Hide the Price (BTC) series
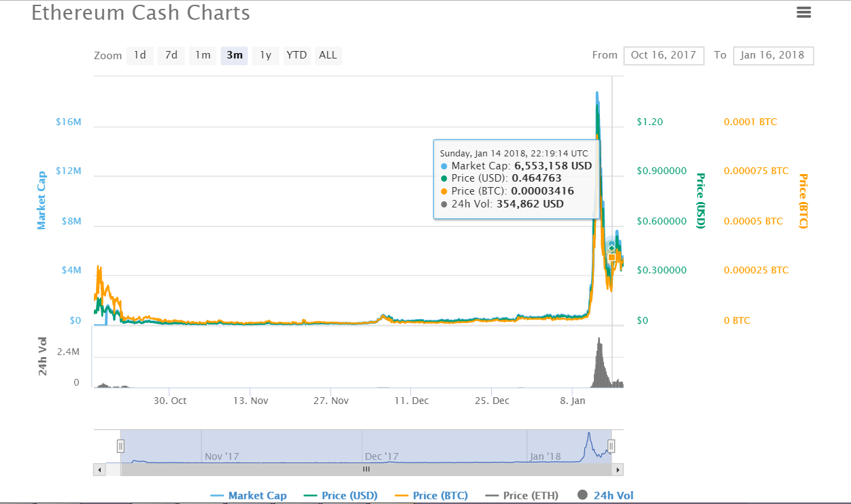This screenshot has width=851, height=504. pos(432,496)
